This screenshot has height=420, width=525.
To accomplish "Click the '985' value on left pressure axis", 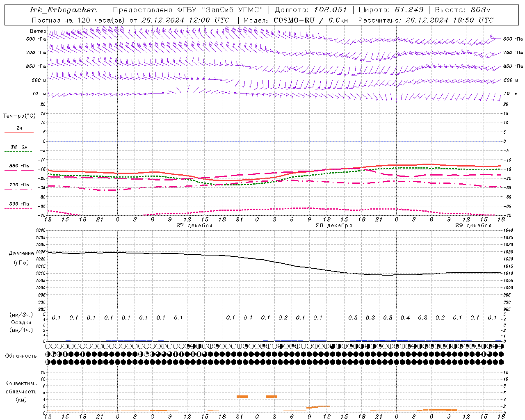I will click(x=41, y=309).
